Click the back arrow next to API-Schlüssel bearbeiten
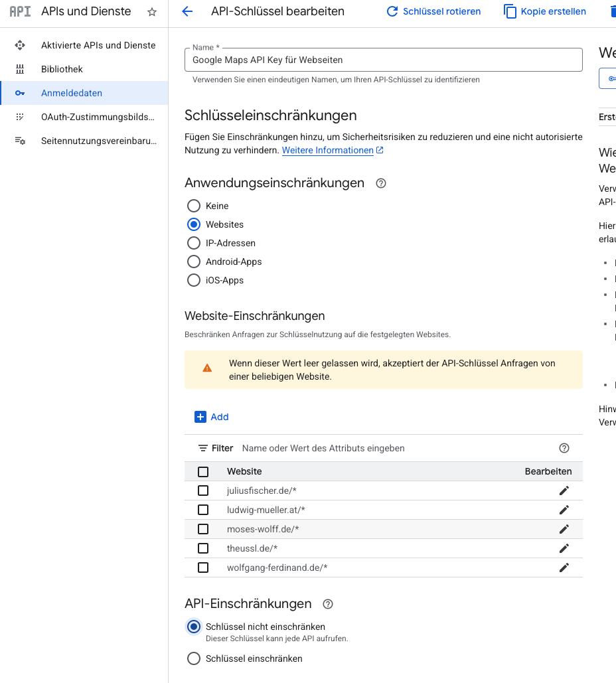 tap(187, 11)
